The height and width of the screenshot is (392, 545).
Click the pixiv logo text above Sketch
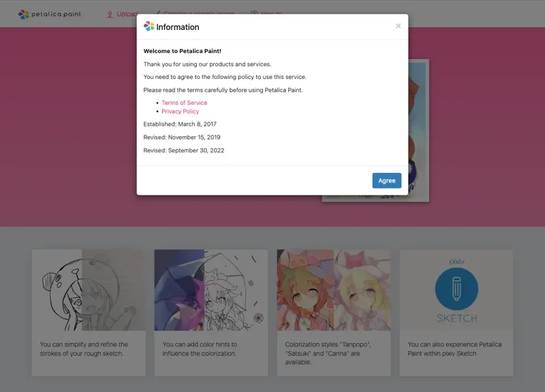point(456,261)
